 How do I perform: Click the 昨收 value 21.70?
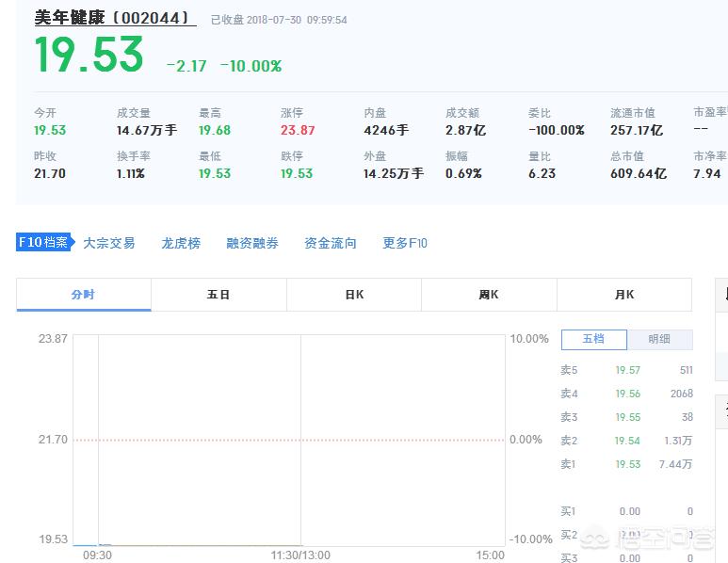[50, 173]
